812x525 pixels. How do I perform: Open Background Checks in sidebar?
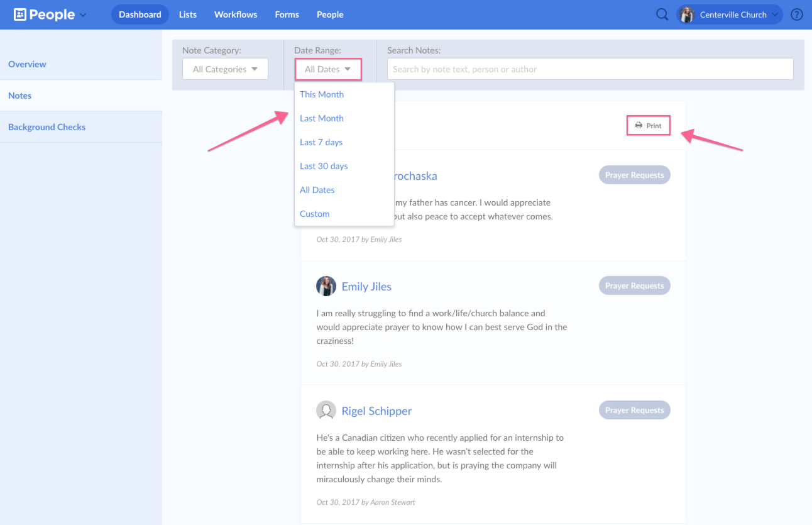[47, 127]
